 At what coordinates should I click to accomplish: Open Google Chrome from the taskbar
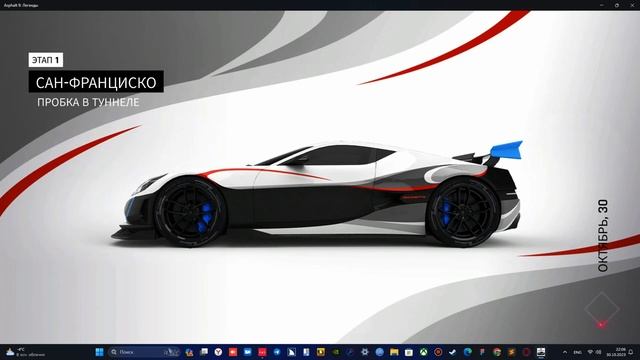click(497, 352)
